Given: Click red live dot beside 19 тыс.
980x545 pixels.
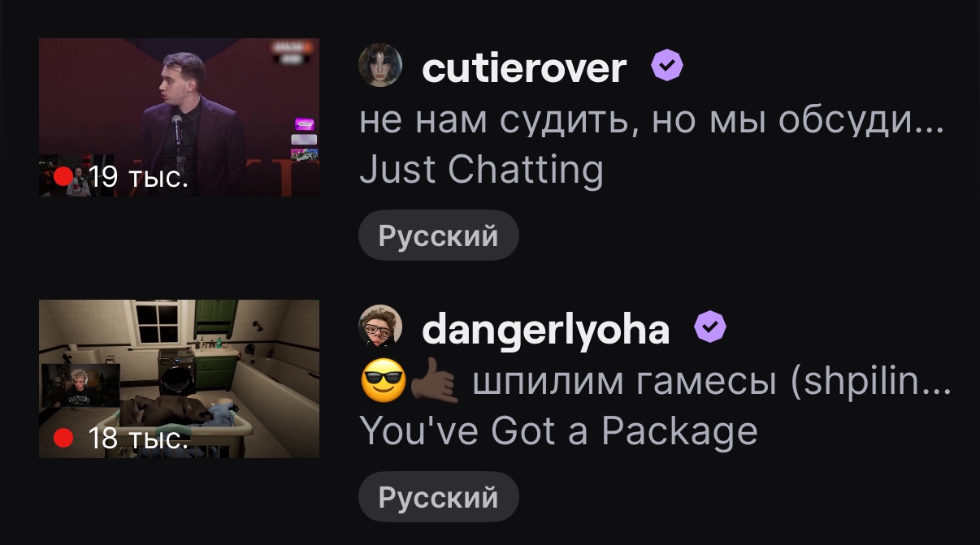Looking at the screenshot, I should coord(63,176).
